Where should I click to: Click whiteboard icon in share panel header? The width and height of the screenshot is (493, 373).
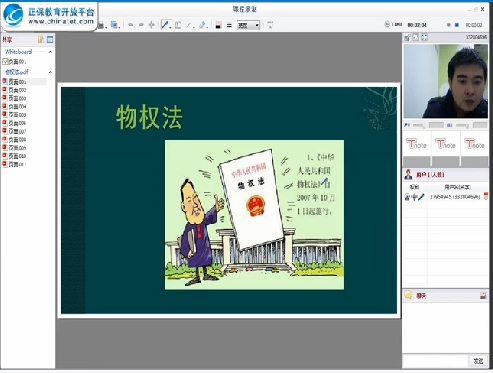coord(50,40)
